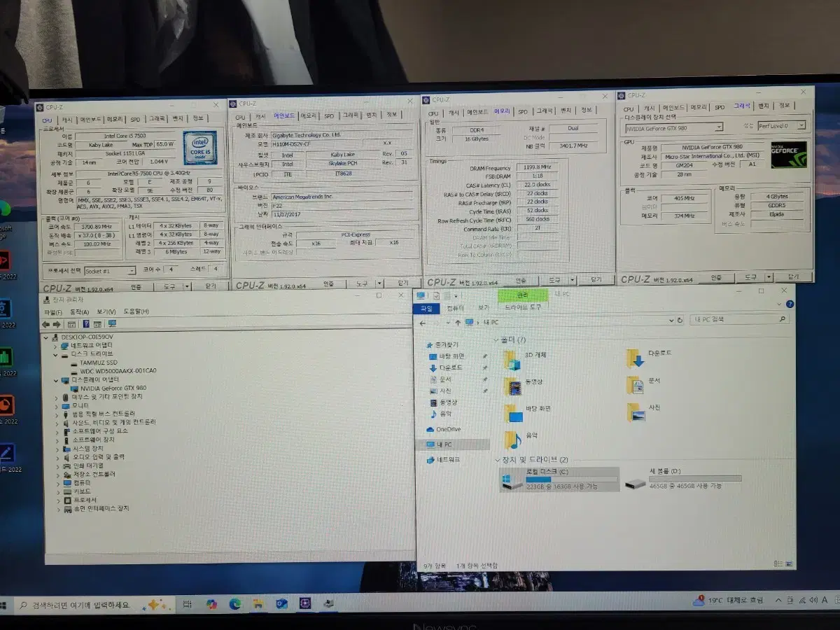840x630 pixels.
Task: Open Help via question-mark icon in Device Manager toolbar
Action: [x=85, y=323]
